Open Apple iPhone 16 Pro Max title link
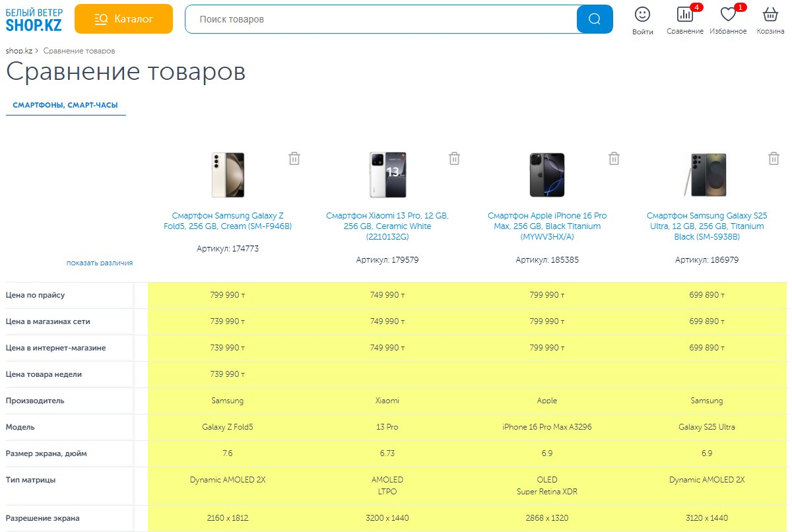Screen dimensions: 792x532 547,226
